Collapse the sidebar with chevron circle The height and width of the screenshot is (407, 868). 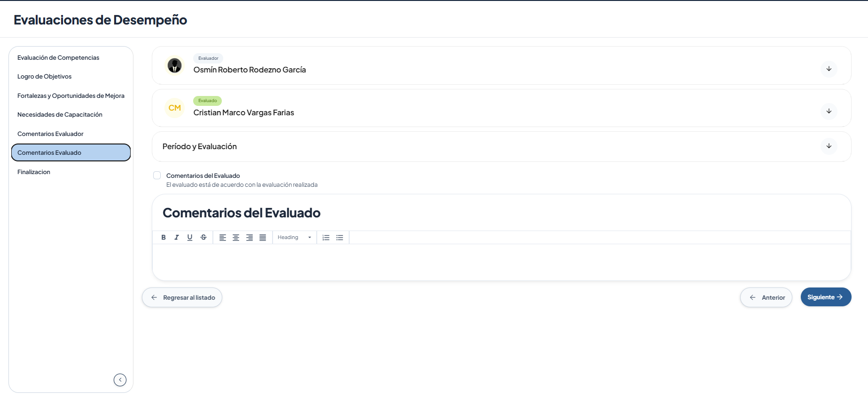click(x=120, y=380)
